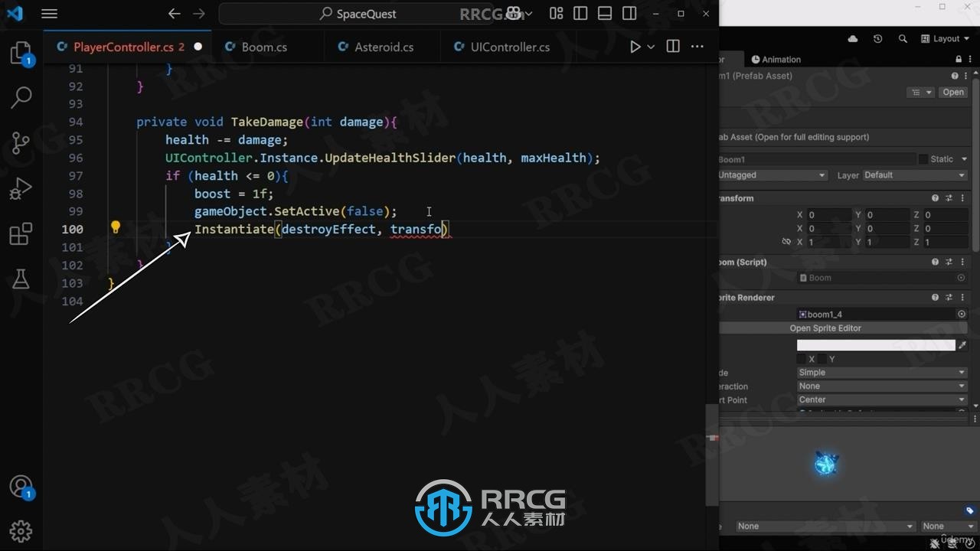
Task: Expand the Static flags dropdown arrow
Action: (x=964, y=159)
